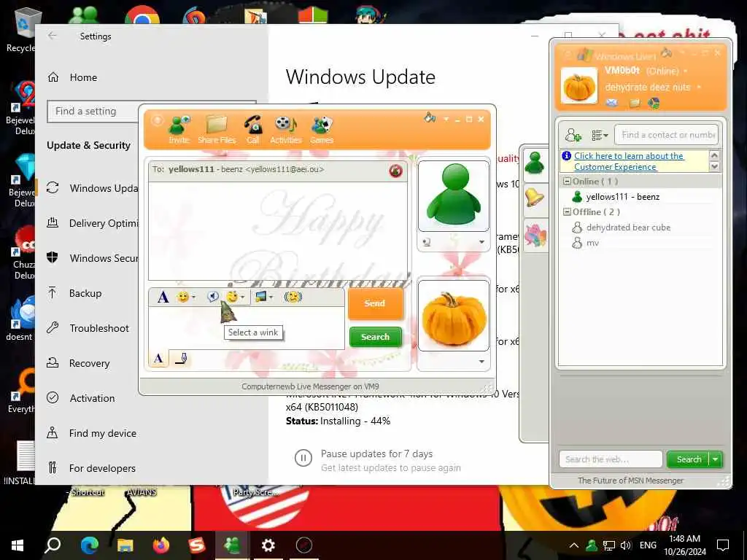Click Search button at Messenger bottom

coord(689,459)
